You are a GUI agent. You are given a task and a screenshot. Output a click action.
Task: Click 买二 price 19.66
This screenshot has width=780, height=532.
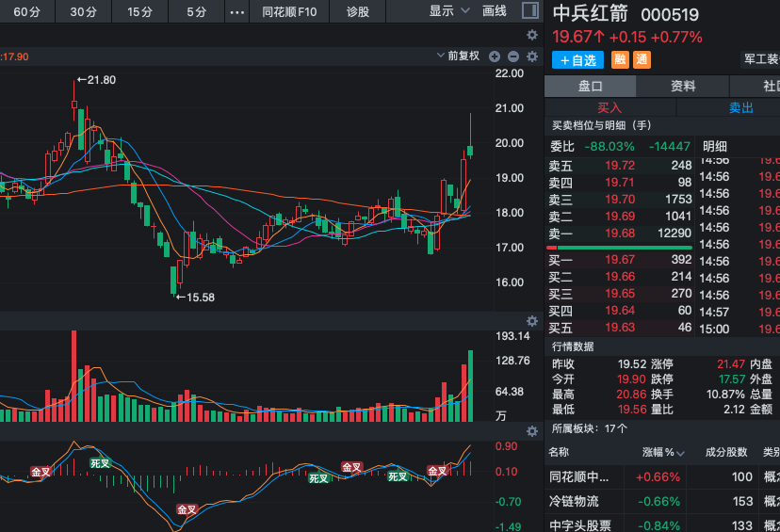620,277
